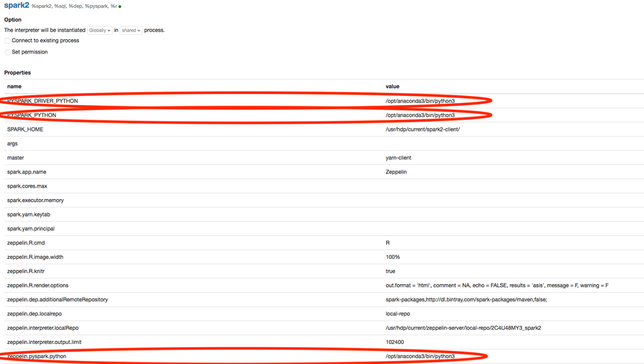Click the 102400 output limit value
The image size is (644, 364).
pyautogui.click(x=395, y=342)
